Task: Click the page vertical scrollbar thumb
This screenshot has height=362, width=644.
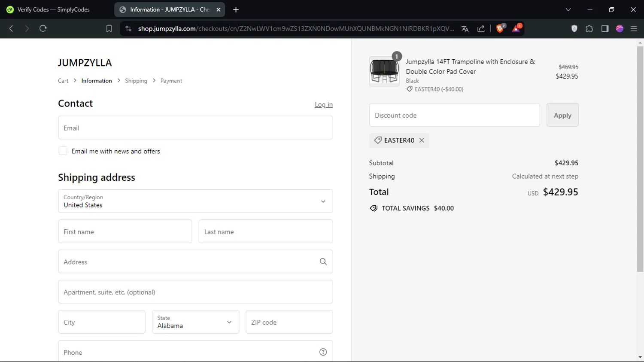Action: point(640,159)
